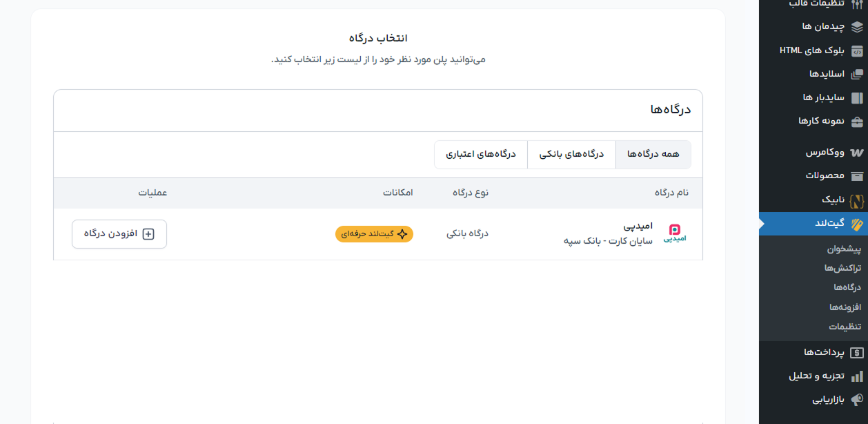This screenshot has width=868, height=424.
Task: Click the گیت‌لند حرفه‌ای badge
Action: click(x=374, y=234)
